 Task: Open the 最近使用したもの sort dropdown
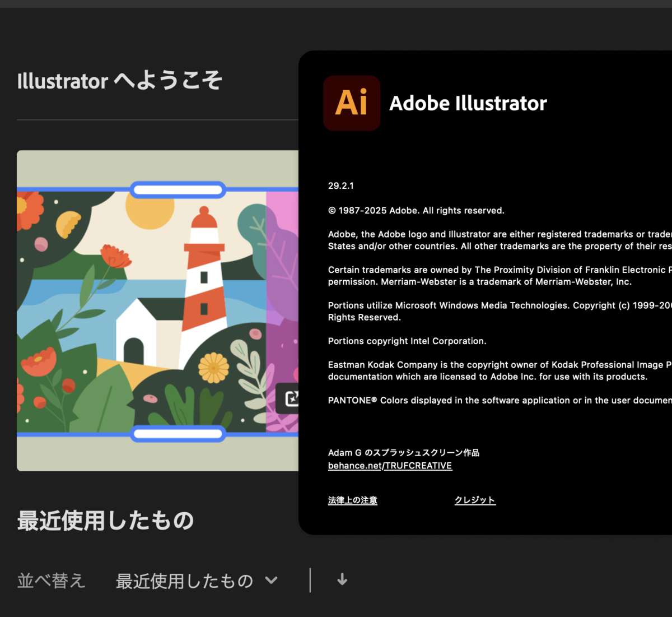[196, 581]
